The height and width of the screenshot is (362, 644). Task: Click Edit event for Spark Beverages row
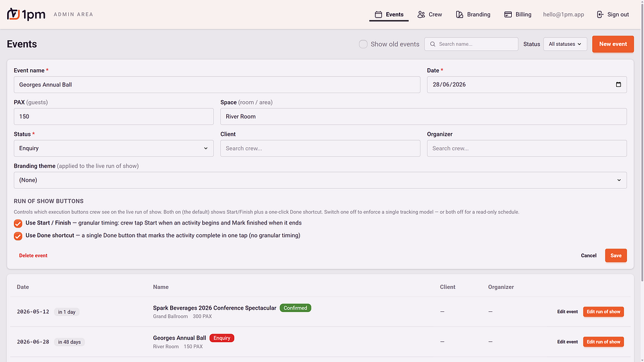pyautogui.click(x=567, y=311)
